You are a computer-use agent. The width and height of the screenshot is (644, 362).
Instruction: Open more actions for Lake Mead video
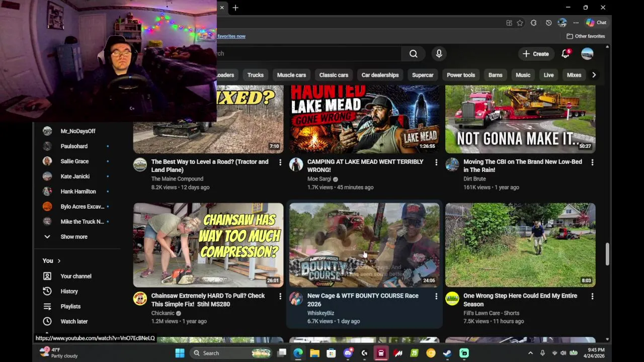click(436, 162)
